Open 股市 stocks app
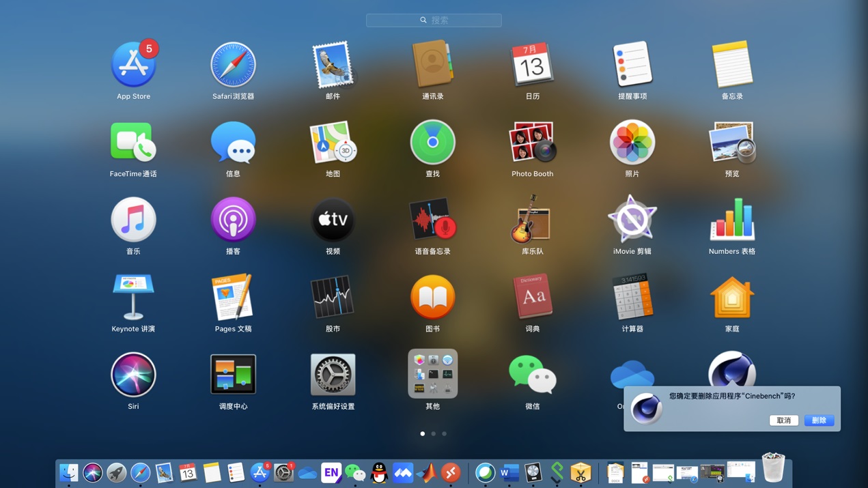 point(333,297)
